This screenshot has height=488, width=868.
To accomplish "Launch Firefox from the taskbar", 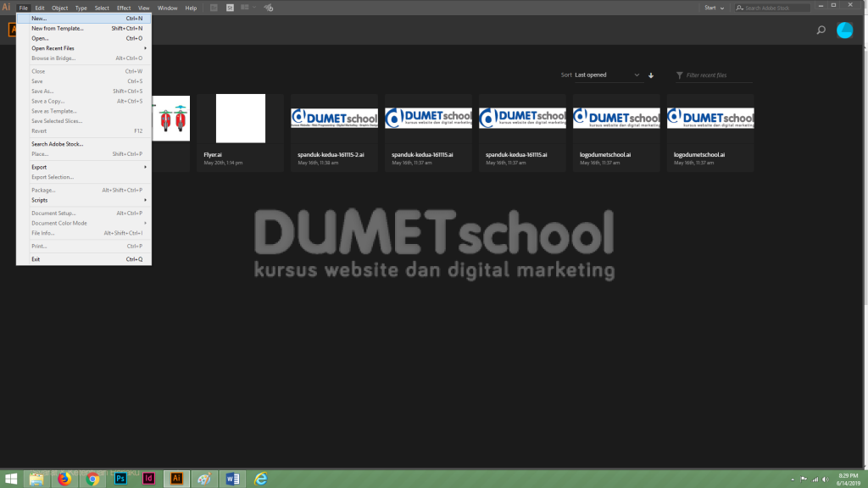I will point(64,479).
